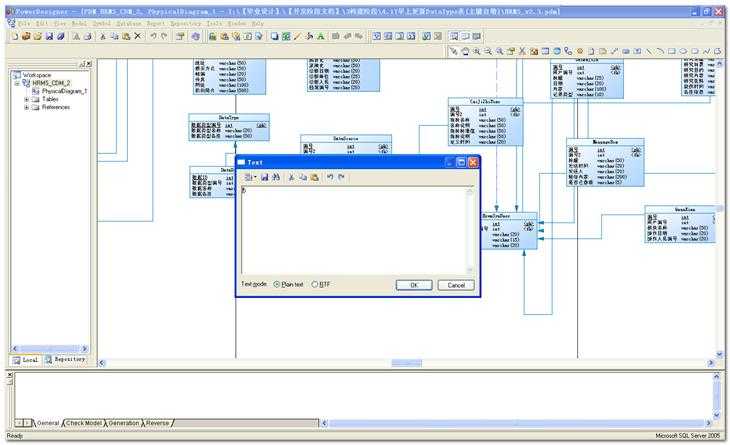Select the Line drawing tool in the palette
Screen dimensions: 730x445
[649, 51]
